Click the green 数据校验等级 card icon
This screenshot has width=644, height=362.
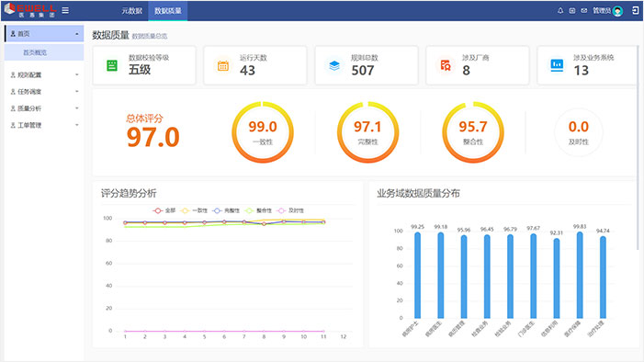tap(112, 65)
